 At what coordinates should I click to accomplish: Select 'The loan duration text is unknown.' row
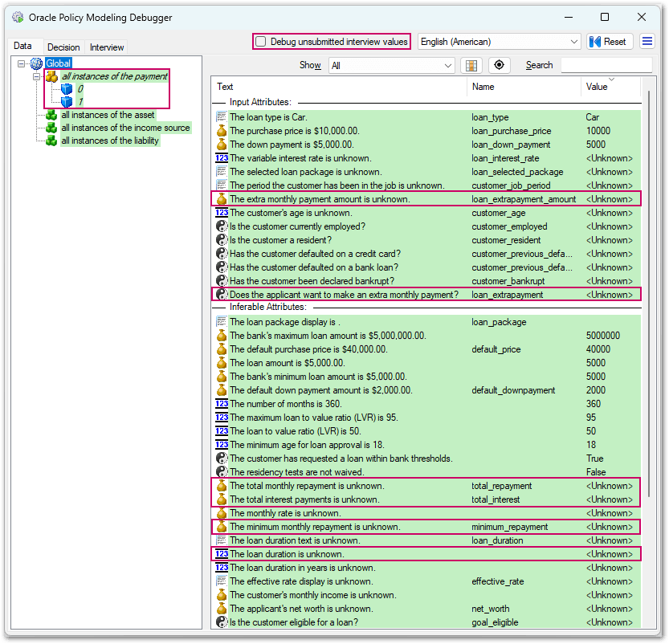click(426, 540)
